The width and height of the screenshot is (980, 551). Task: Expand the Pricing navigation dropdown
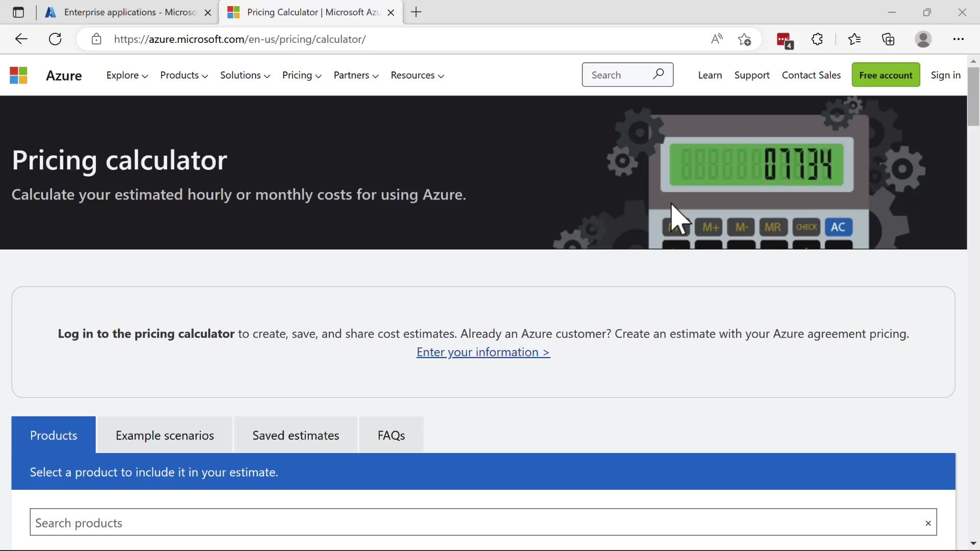tap(301, 76)
